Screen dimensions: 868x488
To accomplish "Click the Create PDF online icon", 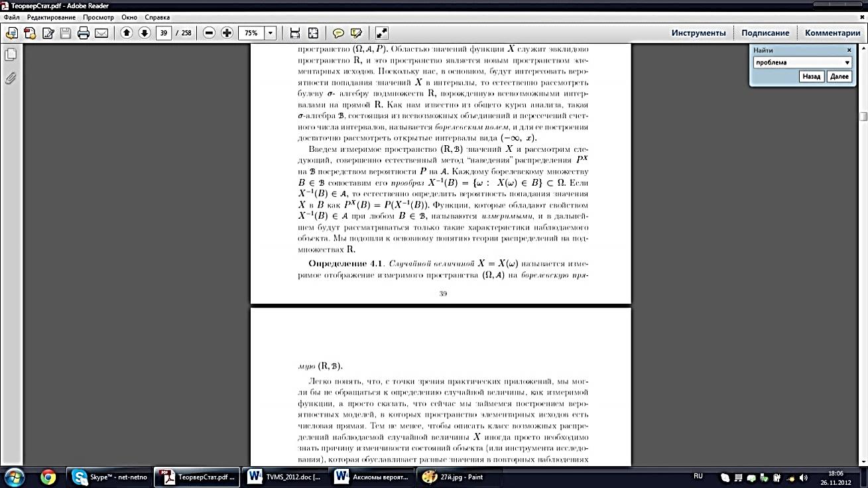I will pos(30,32).
